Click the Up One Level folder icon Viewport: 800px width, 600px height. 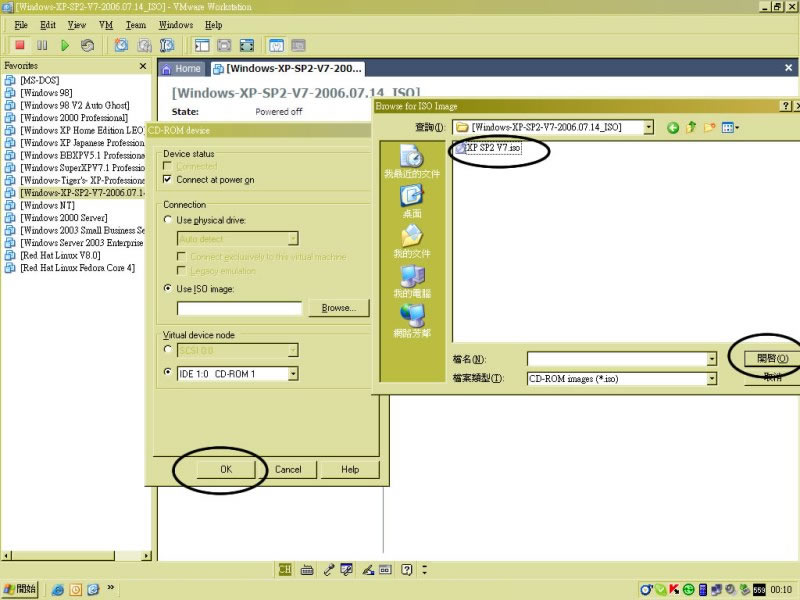click(691, 127)
